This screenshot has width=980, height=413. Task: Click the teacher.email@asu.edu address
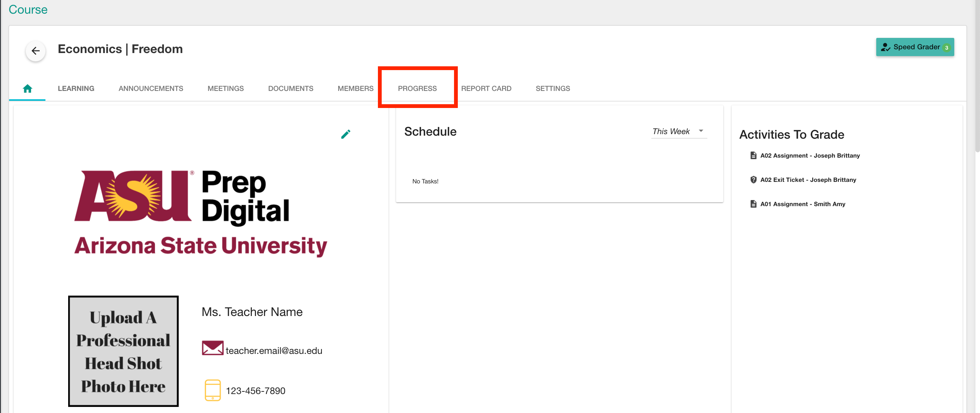[x=274, y=350]
